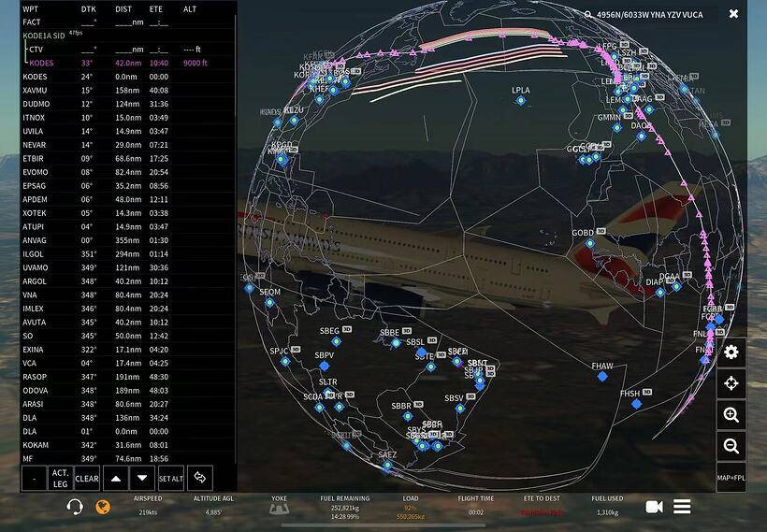This screenshot has width=767, height=532.
Task: Tap the SBEG airport marker
Action: (x=336, y=341)
